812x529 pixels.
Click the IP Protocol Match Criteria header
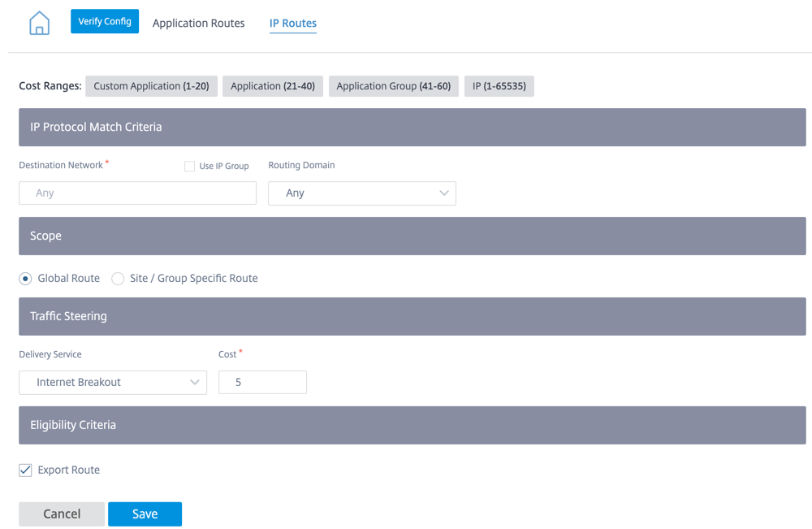(412, 127)
